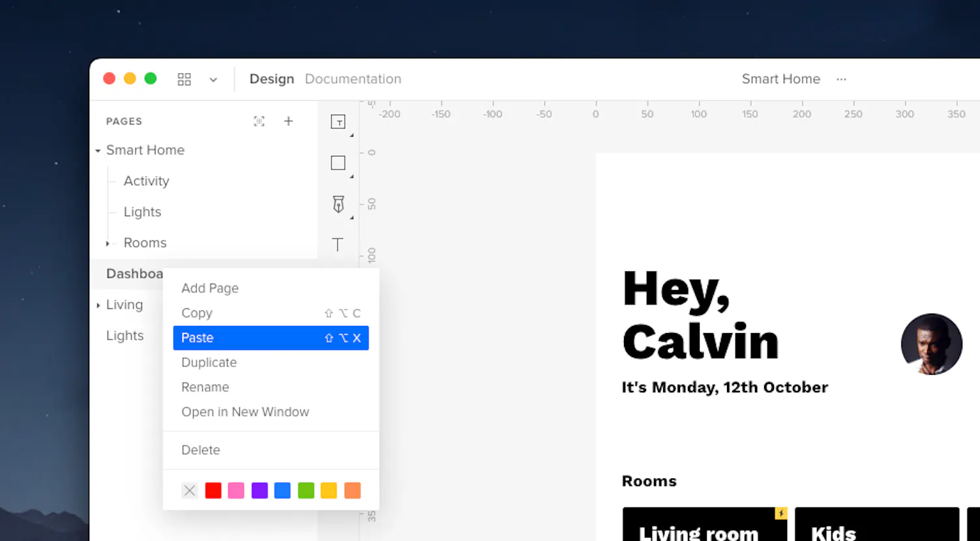This screenshot has height=541, width=980.
Task: Expand the Living page group
Action: [98, 305]
